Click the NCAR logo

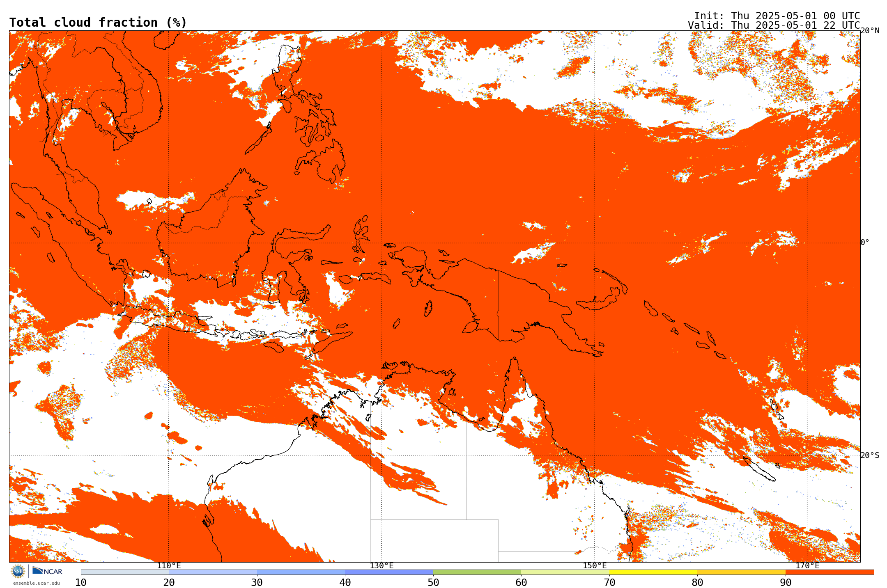pyautogui.click(x=47, y=571)
